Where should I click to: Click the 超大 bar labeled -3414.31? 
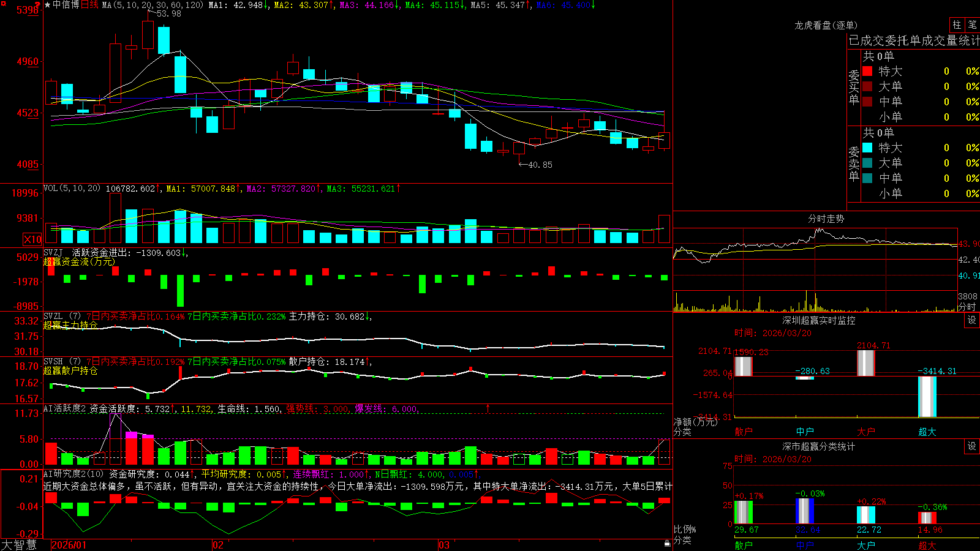coord(927,396)
